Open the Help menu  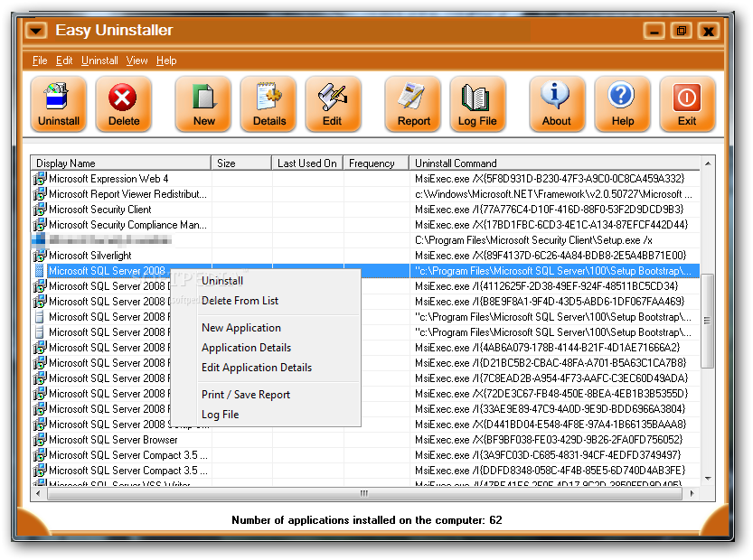tap(166, 61)
